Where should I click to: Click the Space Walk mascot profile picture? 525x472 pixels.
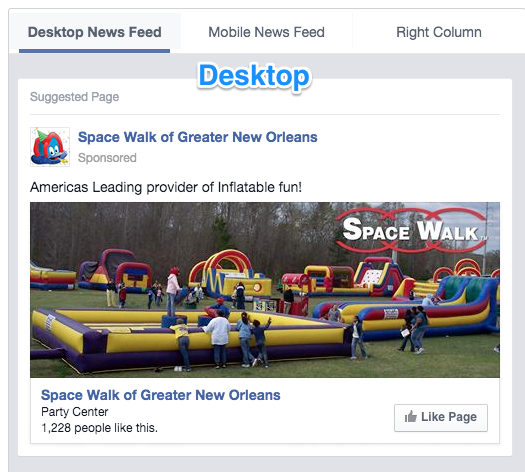coord(50,147)
